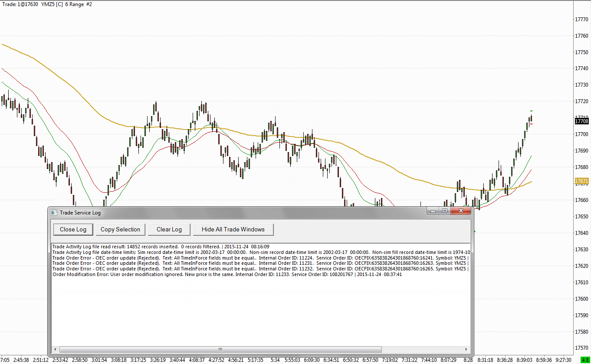
Task: Click the Close Log button
Action: point(73,229)
